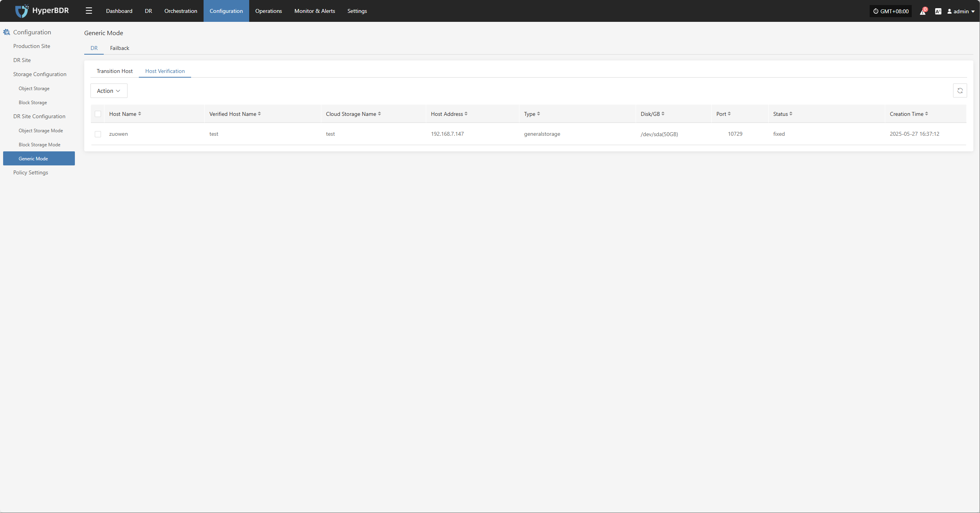Screen dimensions: 980x513
Task: Refresh the host verification table
Action: pos(960,91)
